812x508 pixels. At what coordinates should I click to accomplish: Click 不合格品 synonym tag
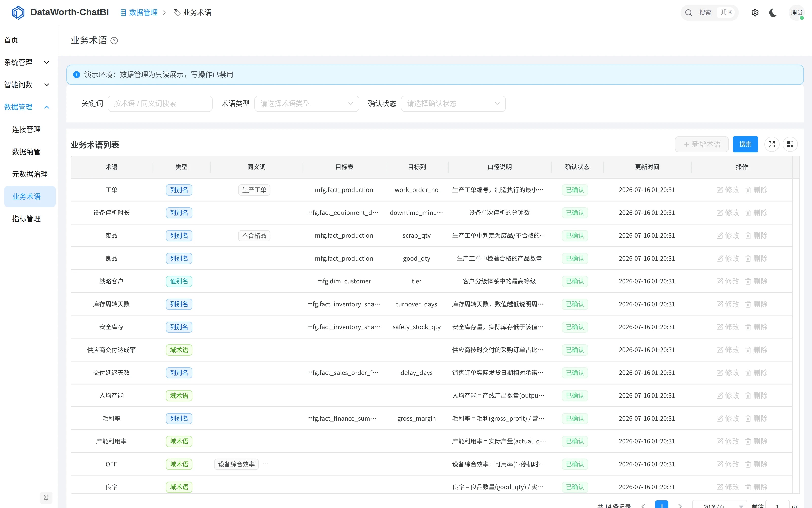(x=254, y=235)
